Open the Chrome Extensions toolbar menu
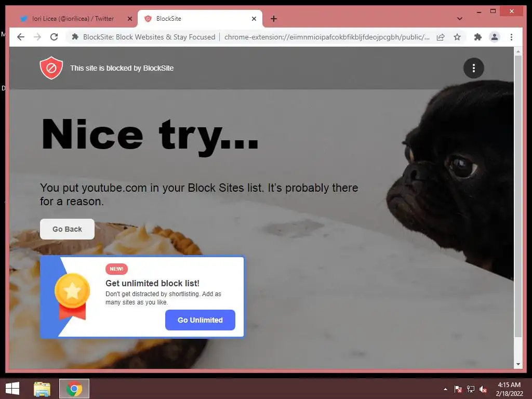Screen dimensions: 532x399 (478, 37)
